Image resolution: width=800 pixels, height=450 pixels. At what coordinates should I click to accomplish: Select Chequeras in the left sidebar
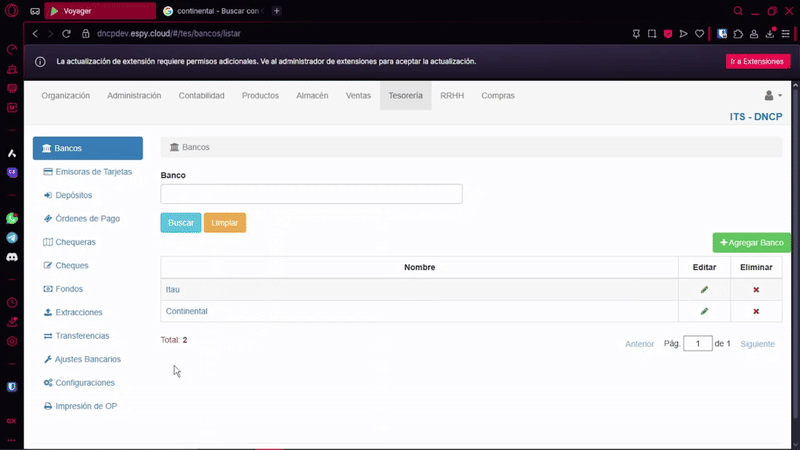point(76,242)
